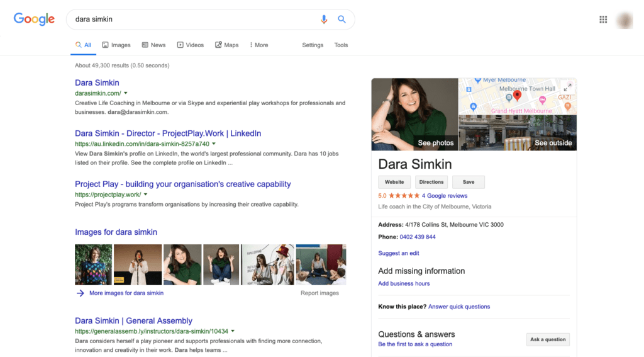Click the 5.0 star rating stars
This screenshot has height=357, width=644.
(x=404, y=196)
